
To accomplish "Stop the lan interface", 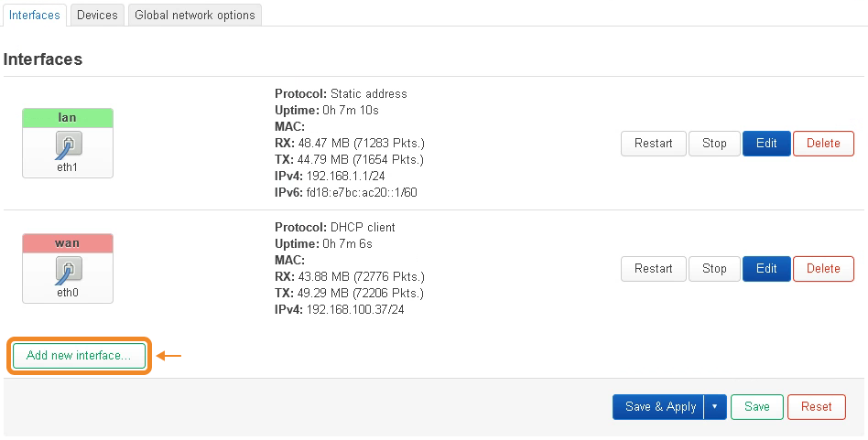I will click(714, 144).
